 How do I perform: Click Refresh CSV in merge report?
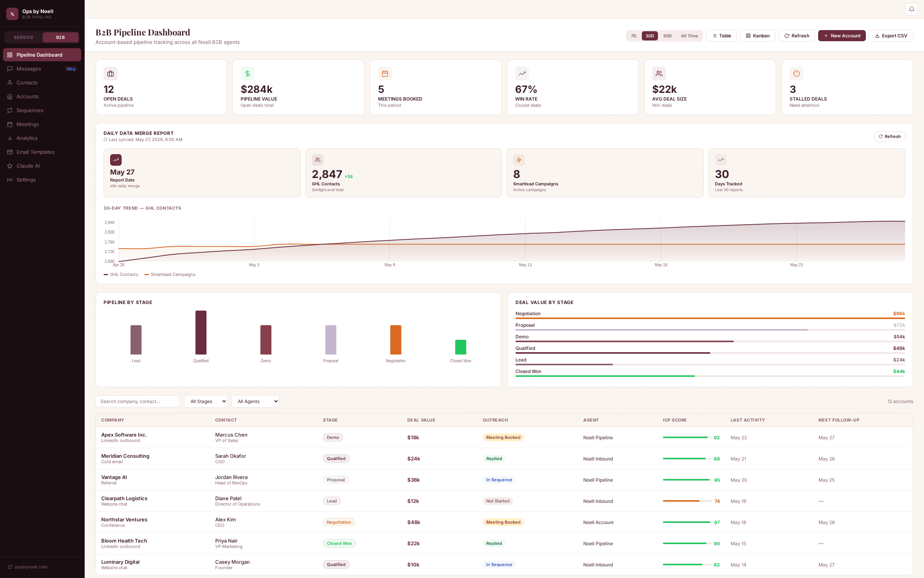coord(890,136)
